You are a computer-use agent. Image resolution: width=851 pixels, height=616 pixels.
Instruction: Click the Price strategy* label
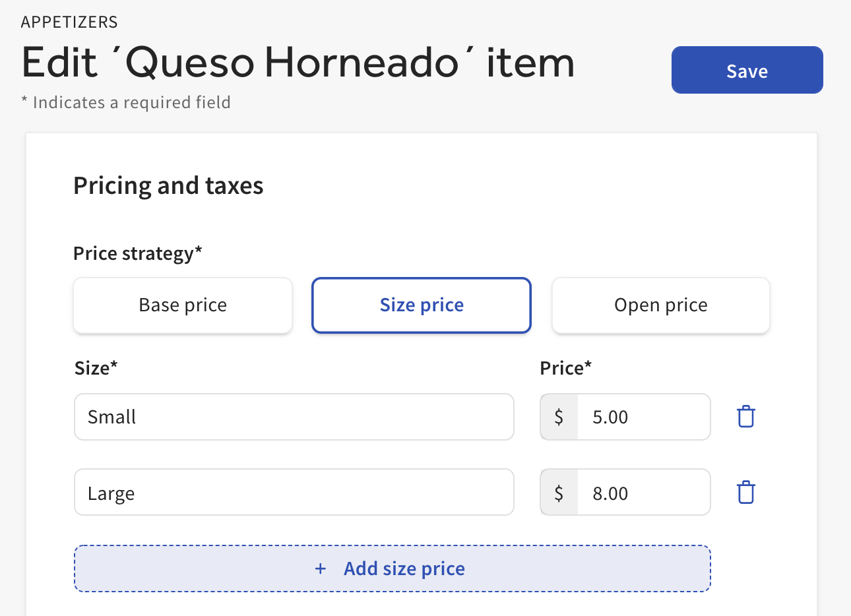point(138,253)
